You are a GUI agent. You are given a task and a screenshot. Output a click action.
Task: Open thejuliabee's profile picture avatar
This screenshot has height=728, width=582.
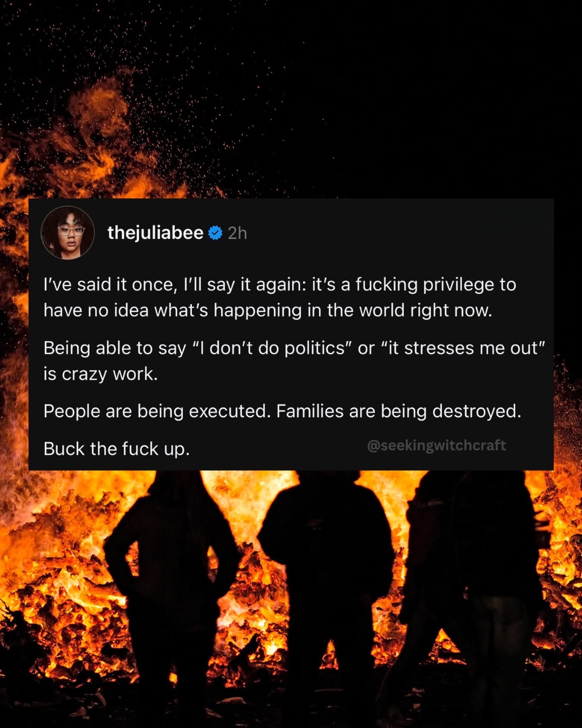[68, 232]
